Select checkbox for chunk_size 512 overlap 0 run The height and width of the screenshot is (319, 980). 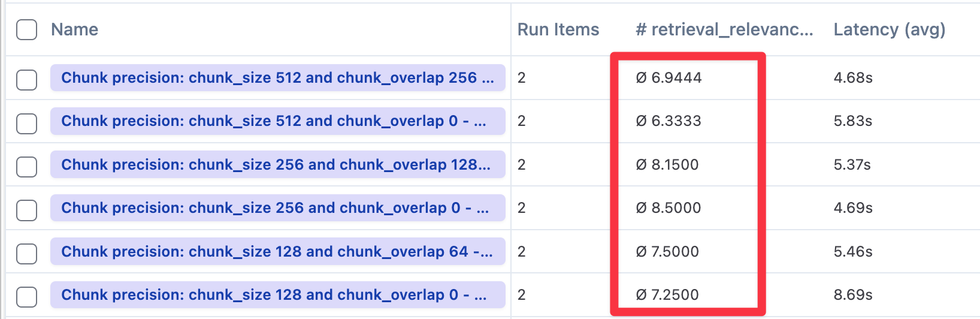26,123
